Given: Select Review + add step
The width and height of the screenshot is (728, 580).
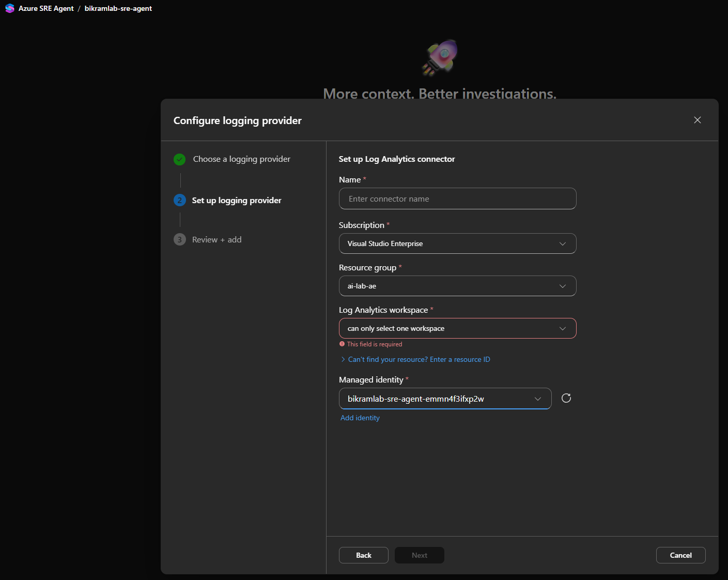Looking at the screenshot, I should [x=216, y=240].
